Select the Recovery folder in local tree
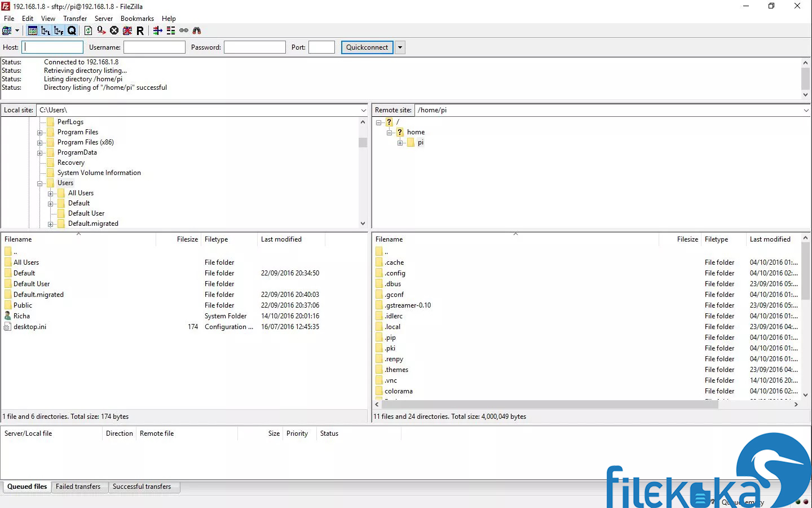The image size is (812, 508). pos(70,163)
